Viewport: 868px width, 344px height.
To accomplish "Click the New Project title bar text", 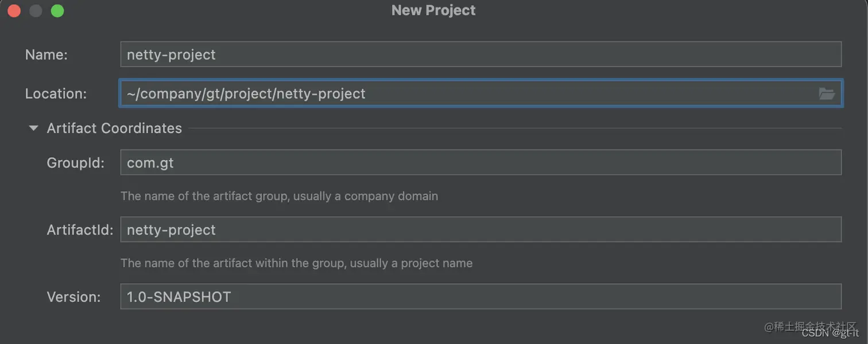I will (x=433, y=10).
